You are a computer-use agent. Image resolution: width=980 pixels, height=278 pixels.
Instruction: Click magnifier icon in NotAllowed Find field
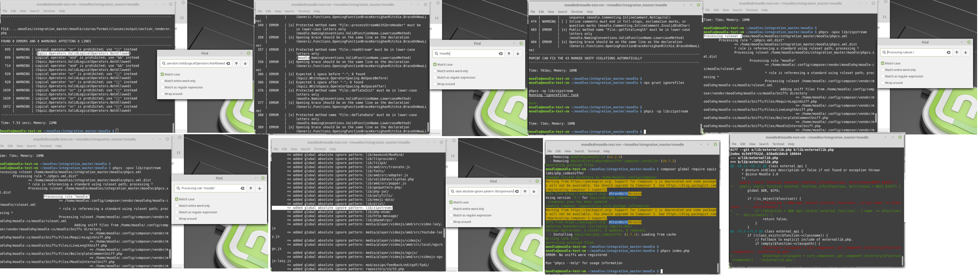click(x=164, y=64)
